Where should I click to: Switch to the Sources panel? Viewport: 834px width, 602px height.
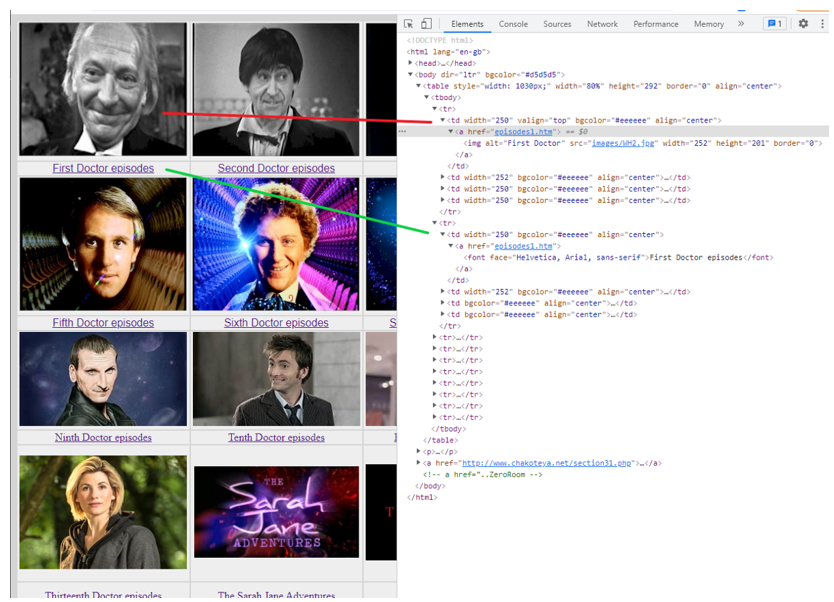point(557,24)
